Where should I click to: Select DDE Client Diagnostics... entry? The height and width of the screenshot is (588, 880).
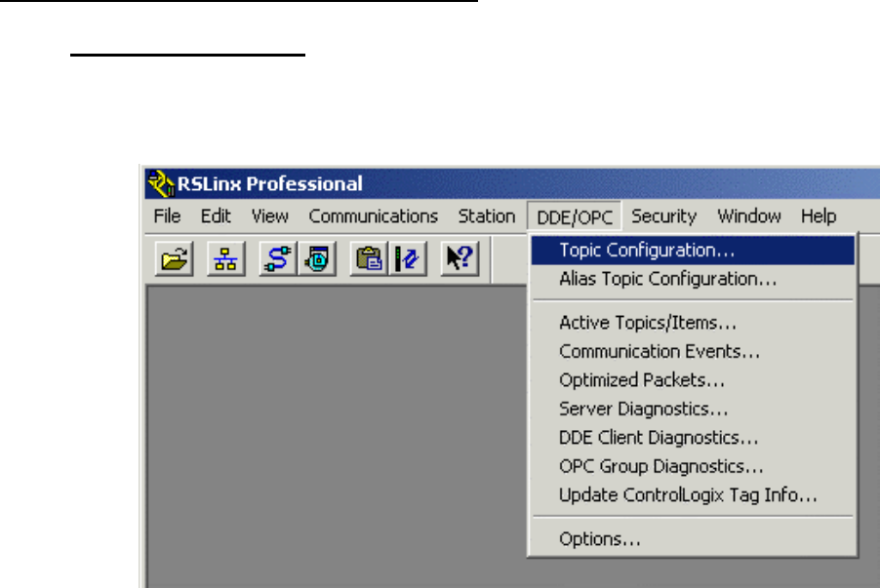pos(693,438)
